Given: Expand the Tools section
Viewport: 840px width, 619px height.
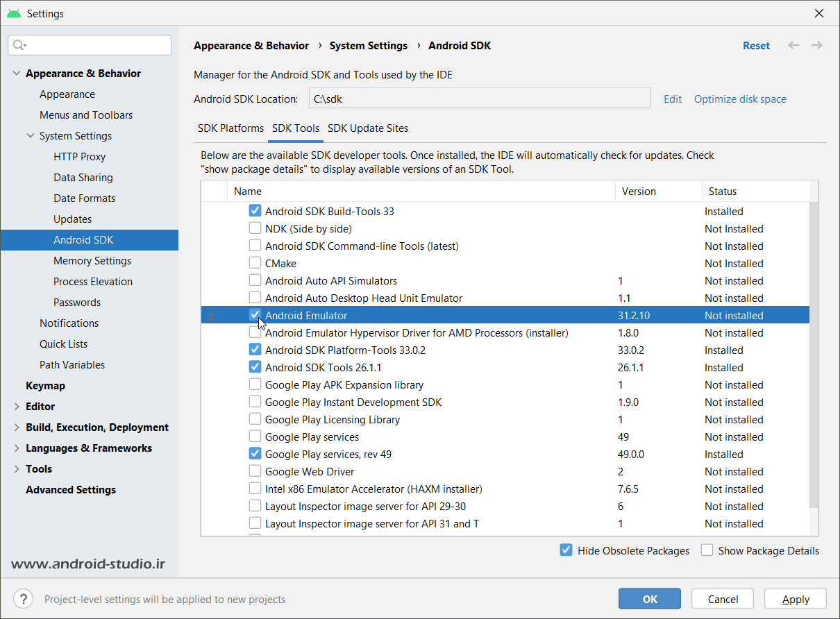Looking at the screenshot, I should tap(17, 469).
